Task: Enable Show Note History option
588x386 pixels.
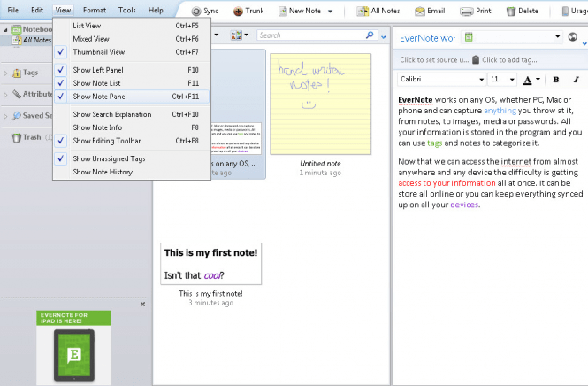Action: click(x=131, y=172)
